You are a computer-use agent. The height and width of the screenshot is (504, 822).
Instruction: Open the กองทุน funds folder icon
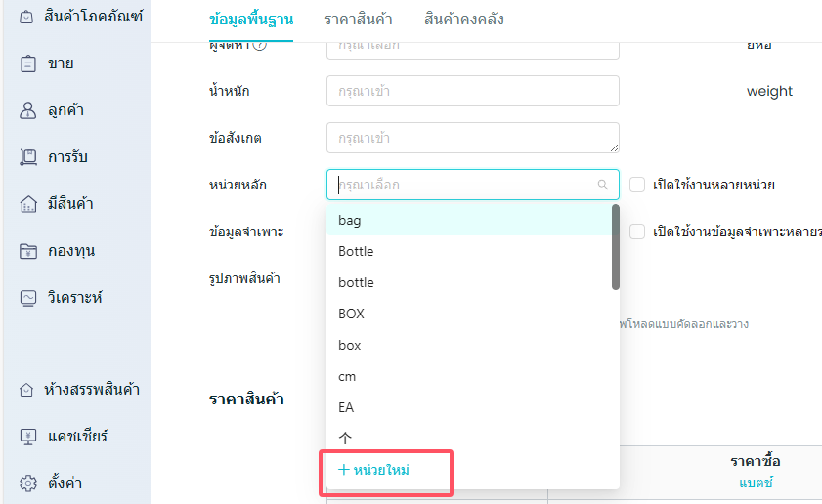(28, 251)
